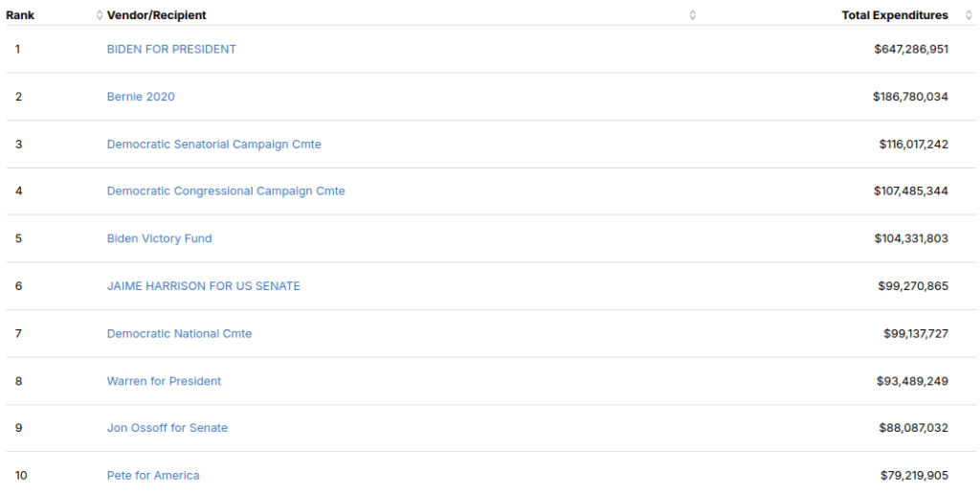
Task: Open BIDEN FOR PRESIDENT link
Action: pos(171,49)
